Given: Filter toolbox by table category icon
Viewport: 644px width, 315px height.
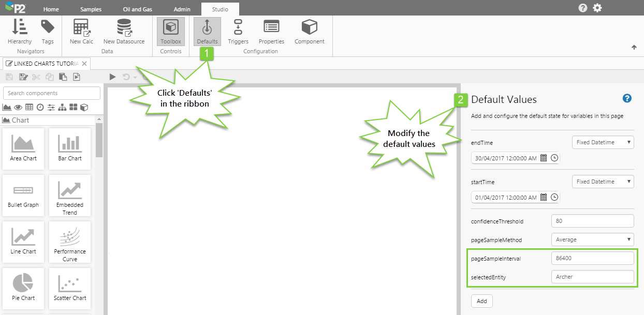Looking at the screenshot, I should [x=29, y=108].
